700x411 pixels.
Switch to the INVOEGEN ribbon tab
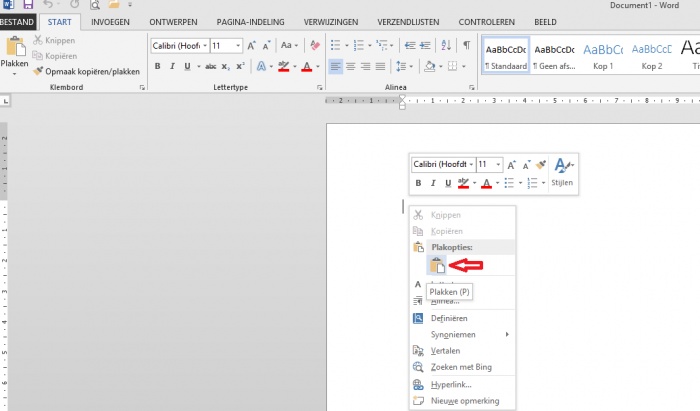110,21
